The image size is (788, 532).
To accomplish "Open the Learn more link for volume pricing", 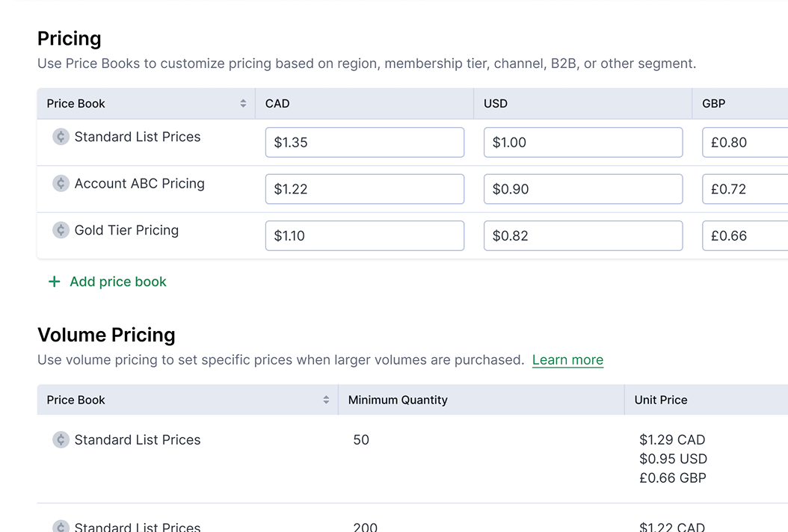I will 567,360.
